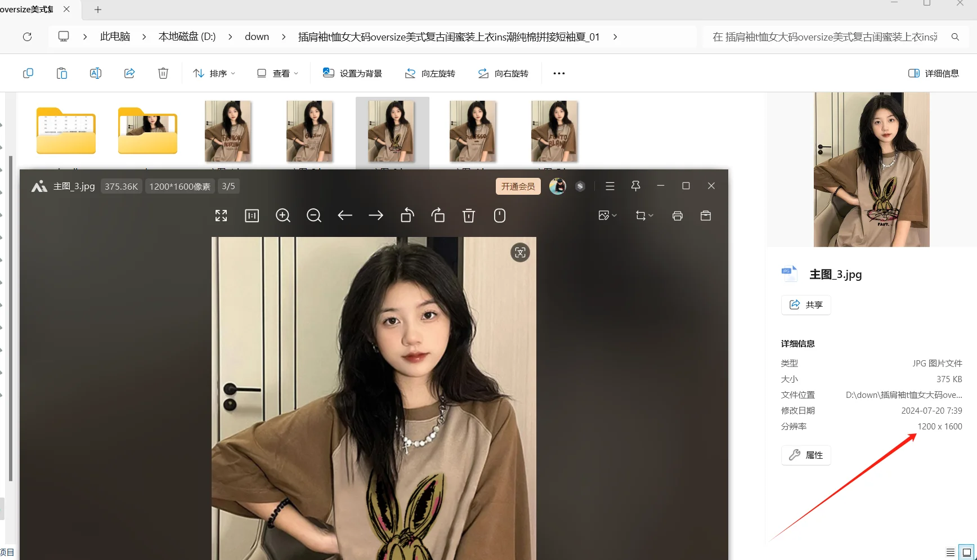The height and width of the screenshot is (560, 977).
Task: Delete the current image from the viewer toolbar
Action: point(469,216)
